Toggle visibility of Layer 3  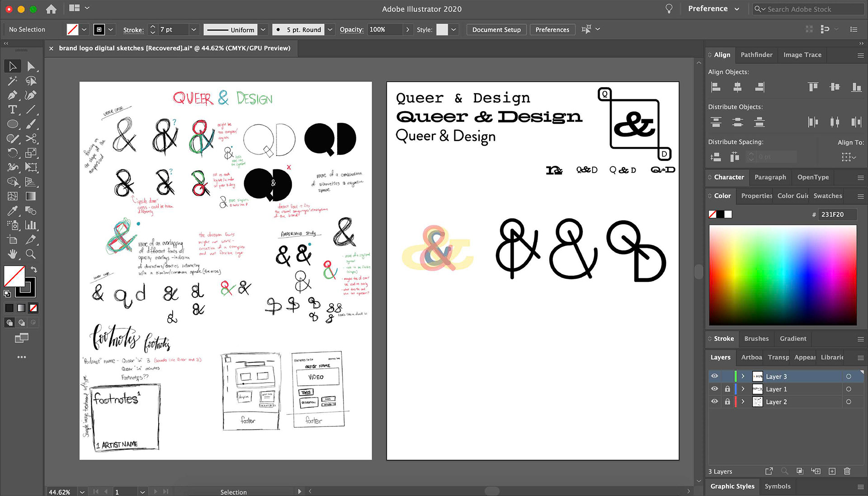(714, 376)
